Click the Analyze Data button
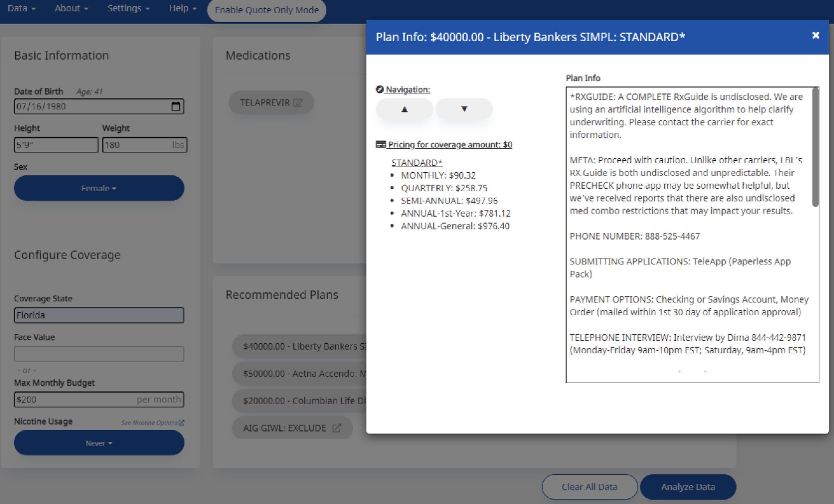The height and width of the screenshot is (504, 834). [x=688, y=487]
